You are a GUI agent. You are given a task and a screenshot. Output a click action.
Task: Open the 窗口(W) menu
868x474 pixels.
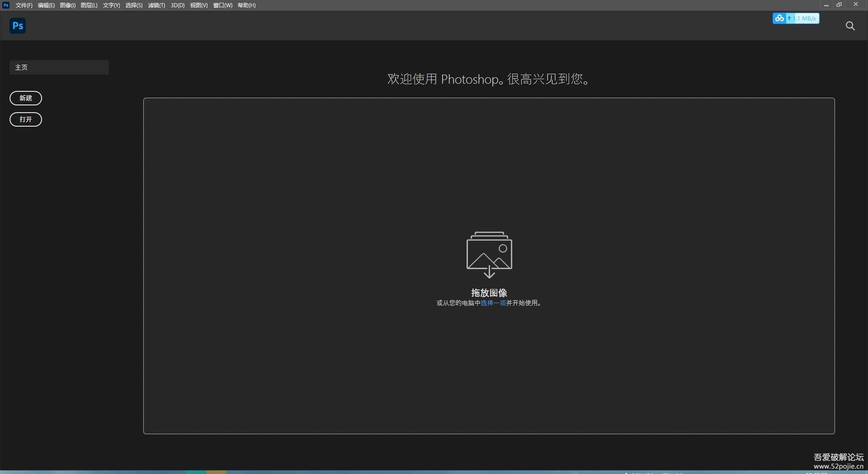(223, 5)
